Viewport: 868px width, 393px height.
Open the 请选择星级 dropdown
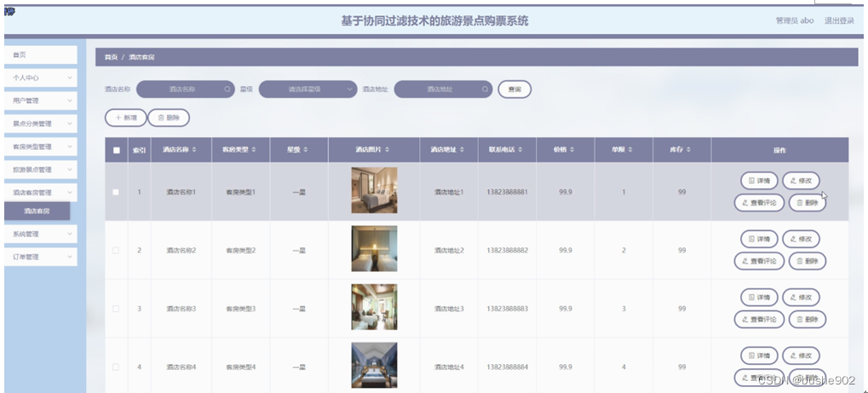click(308, 90)
